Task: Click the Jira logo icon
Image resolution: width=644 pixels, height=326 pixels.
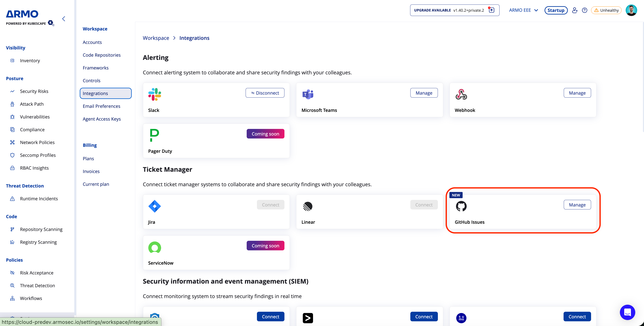Action: [154, 206]
